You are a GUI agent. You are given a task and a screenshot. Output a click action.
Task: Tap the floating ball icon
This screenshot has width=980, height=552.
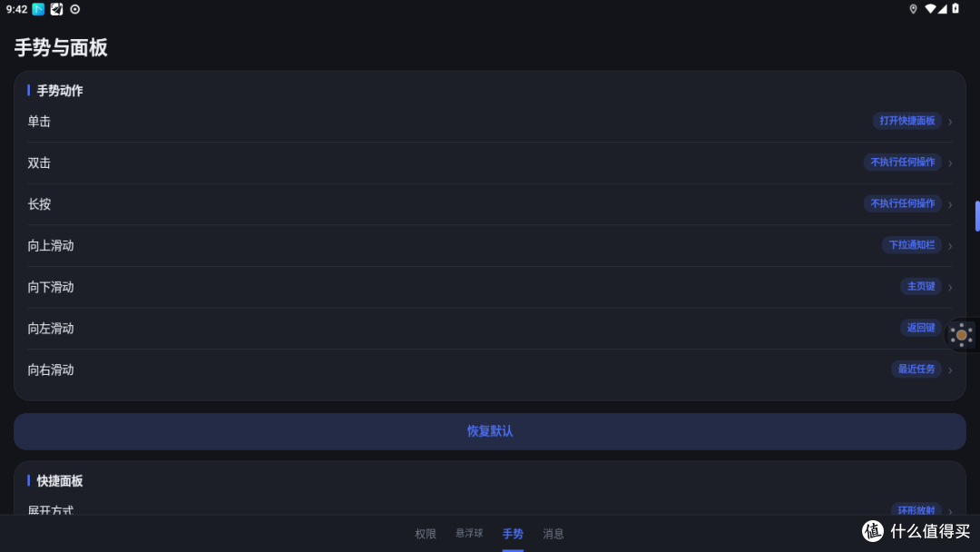961,335
